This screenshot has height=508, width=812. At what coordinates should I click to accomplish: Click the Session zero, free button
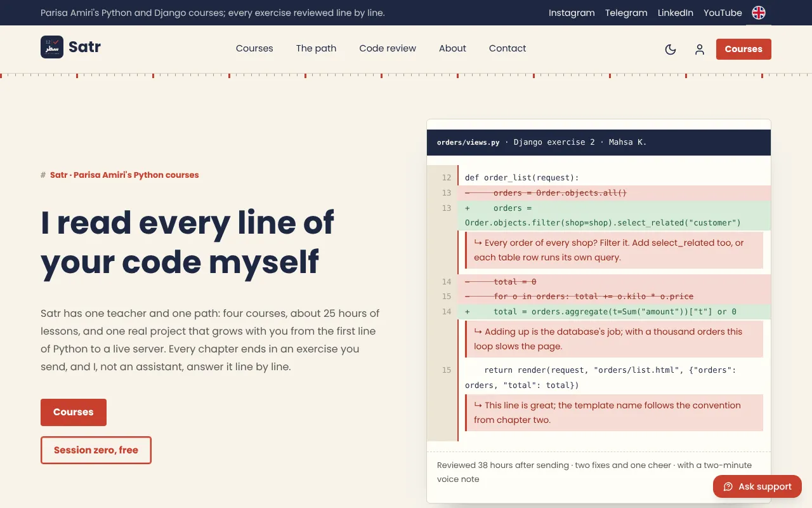(96, 450)
